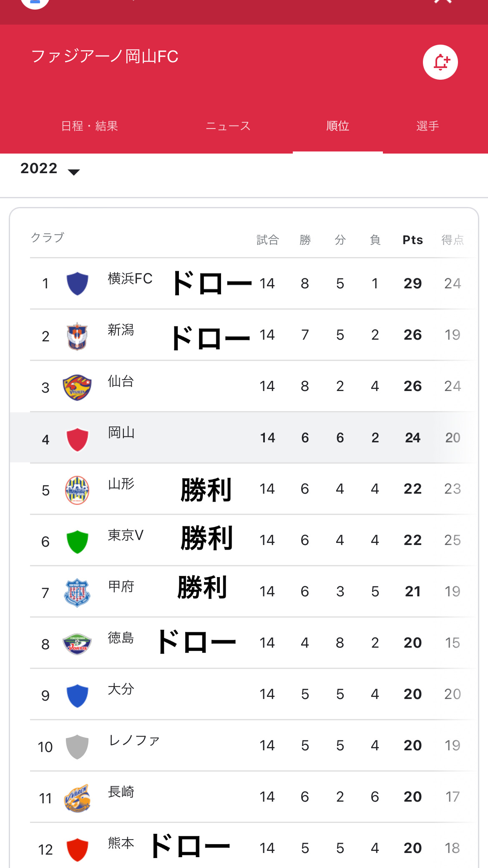Image resolution: width=488 pixels, height=868 pixels.
Task: Select the highlighted 岡山 row
Action: coord(242,437)
